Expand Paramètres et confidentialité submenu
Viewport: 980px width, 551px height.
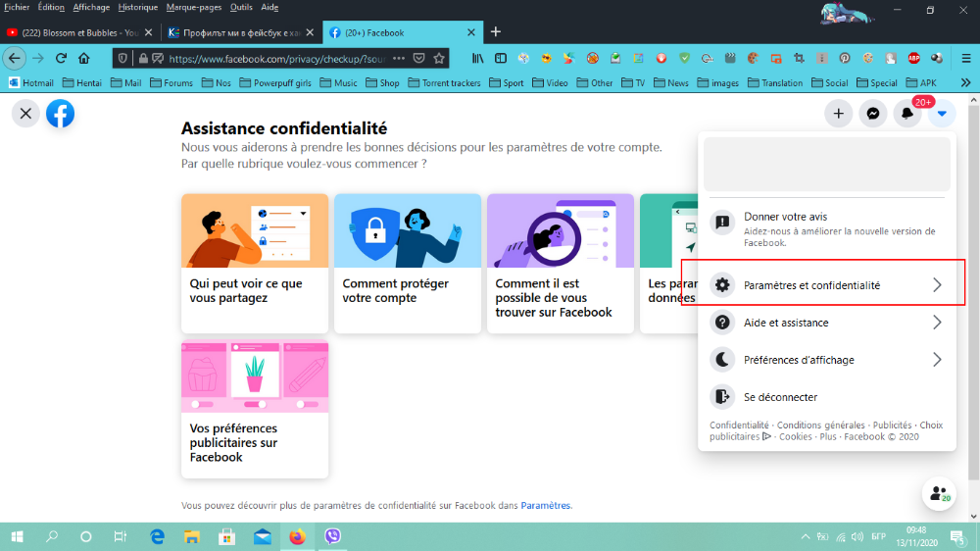click(x=827, y=285)
